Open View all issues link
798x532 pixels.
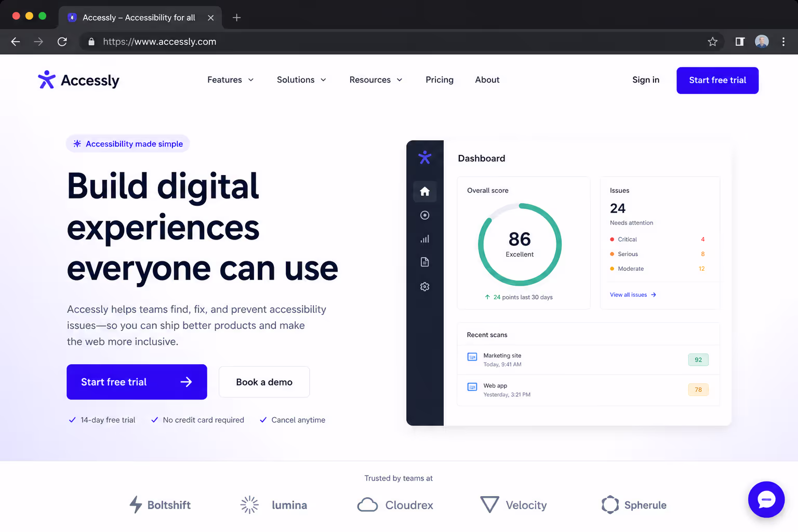click(x=633, y=295)
